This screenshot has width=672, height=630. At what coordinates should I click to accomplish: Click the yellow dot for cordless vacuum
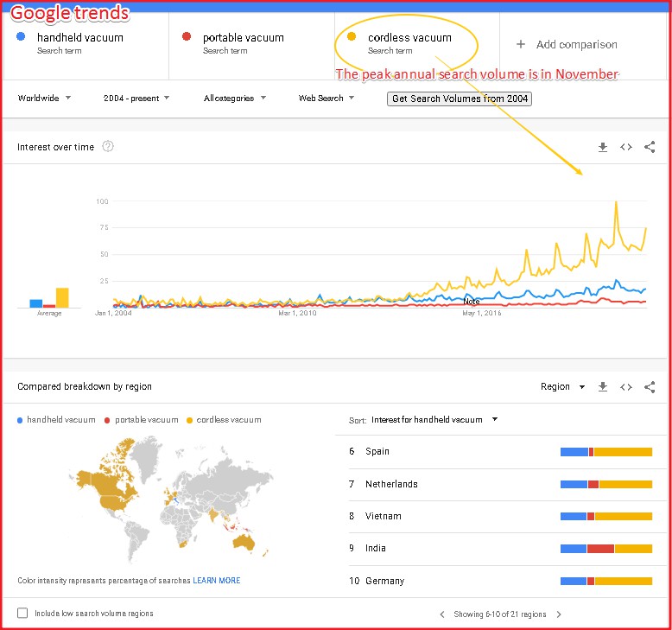[352, 36]
